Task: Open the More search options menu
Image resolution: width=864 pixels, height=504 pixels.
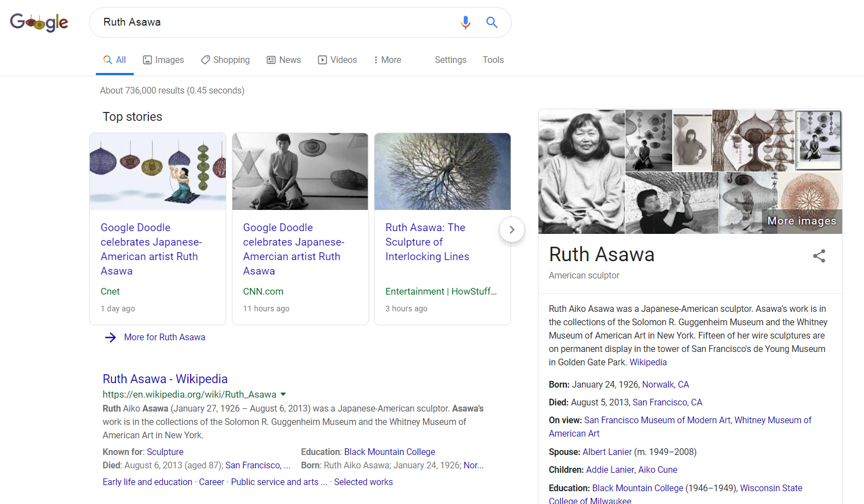Action: coord(387,60)
